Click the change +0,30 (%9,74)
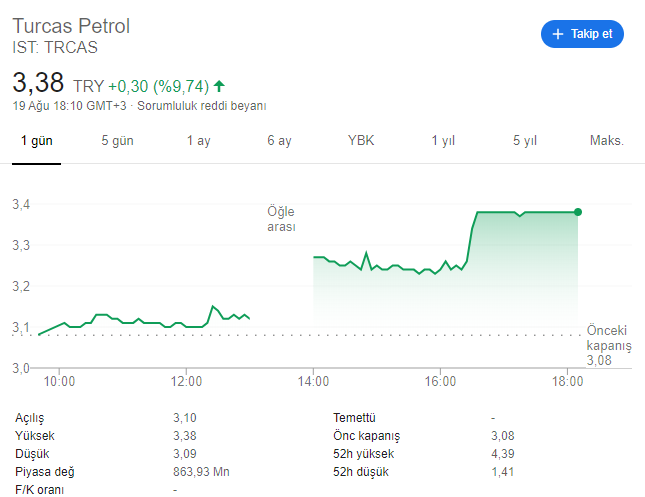 tap(158, 86)
